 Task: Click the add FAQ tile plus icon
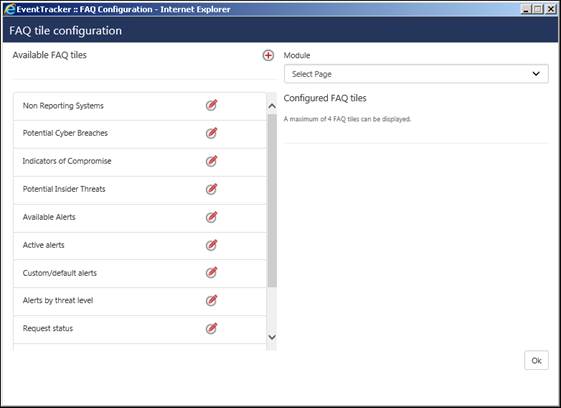point(268,55)
